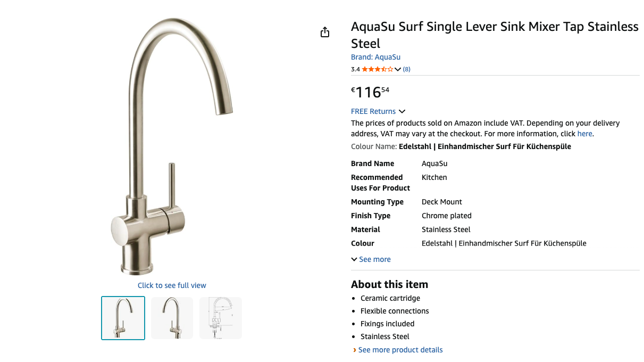Image resolution: width=644 pixels, height=362 pixels.
Task: Visit the Brand: AquaSu link
Action: pyautogui.click(x=375, y=57)
